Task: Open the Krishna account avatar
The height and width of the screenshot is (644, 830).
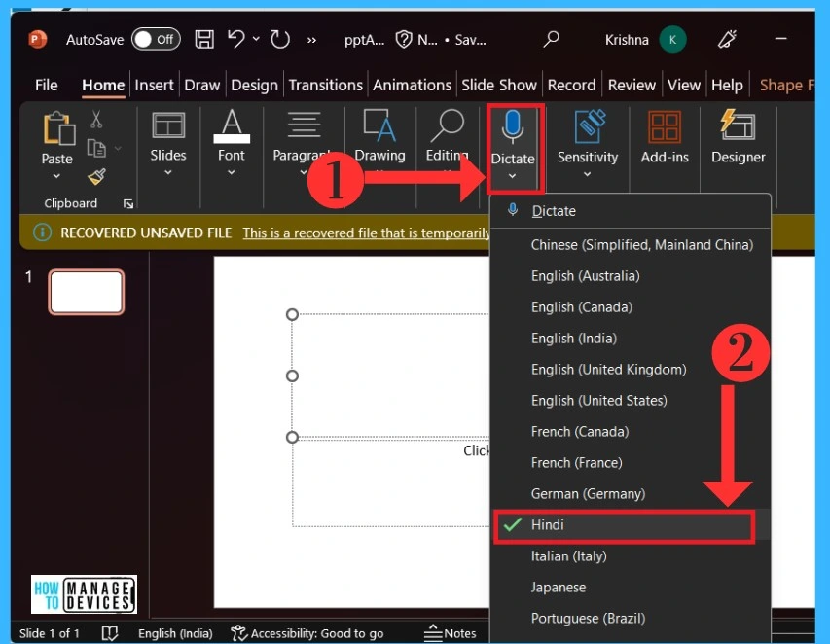Action: click(x=672, y=40)
